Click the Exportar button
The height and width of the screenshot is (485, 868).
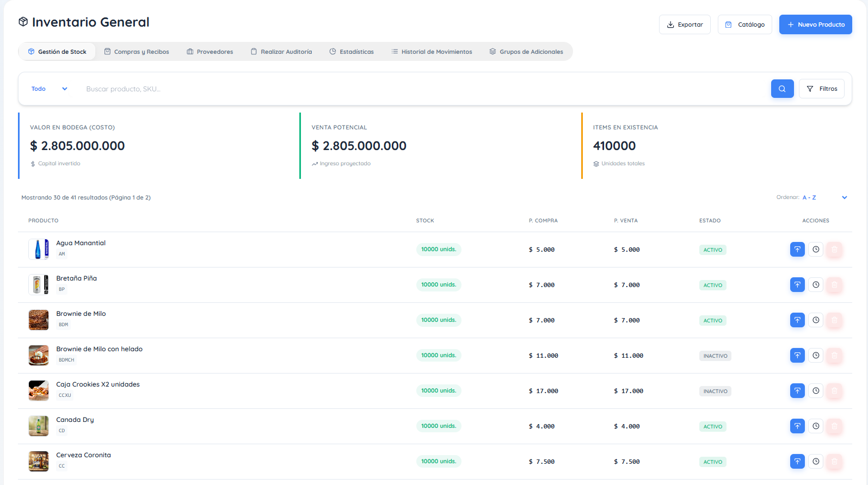[685, 24]
